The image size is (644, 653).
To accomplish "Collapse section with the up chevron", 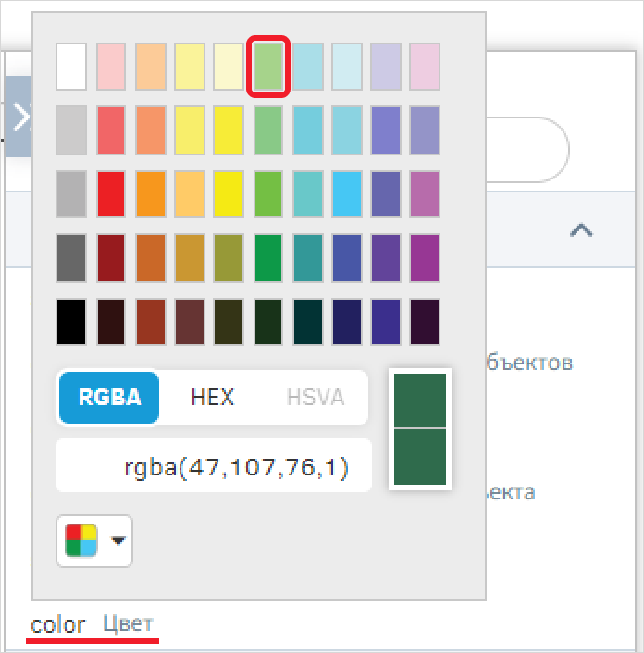I will coord(580,230).
